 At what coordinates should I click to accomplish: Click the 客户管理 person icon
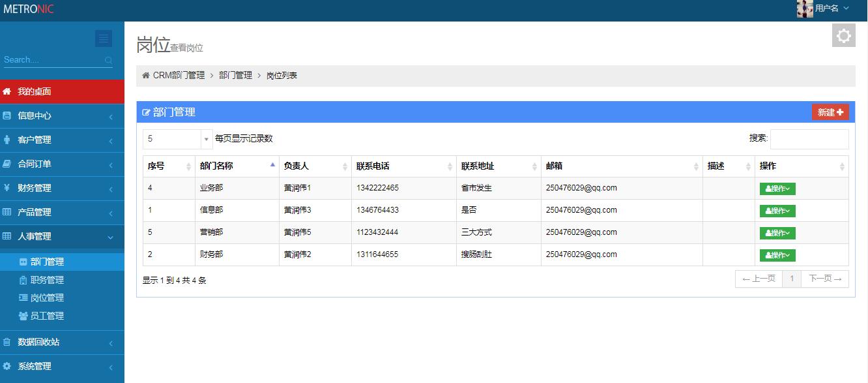7,140
